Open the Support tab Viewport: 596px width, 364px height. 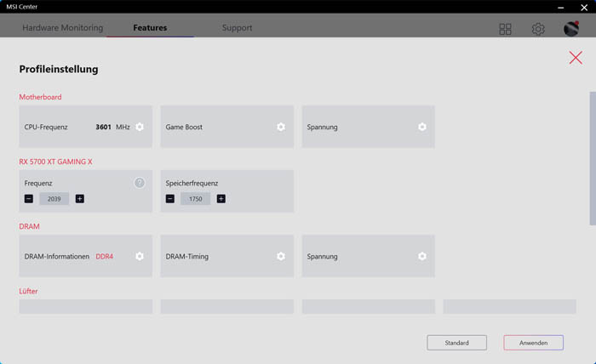click(238, 28)
